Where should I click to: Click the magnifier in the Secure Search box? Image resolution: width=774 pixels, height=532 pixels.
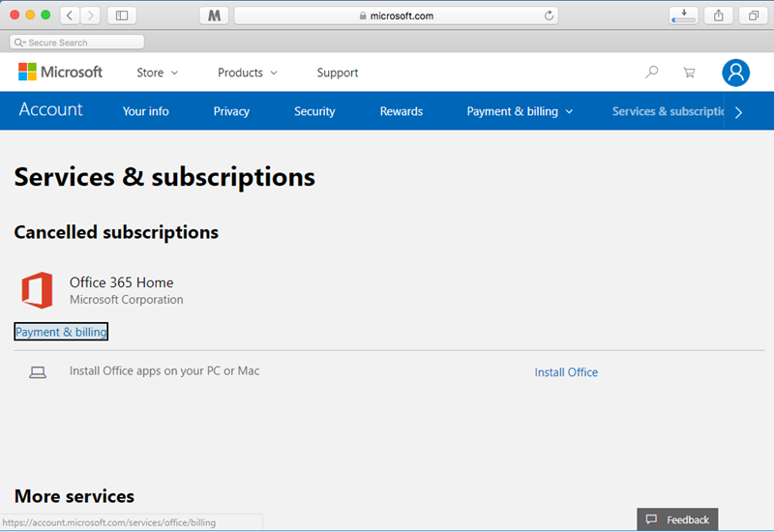[x=19, y=43]
